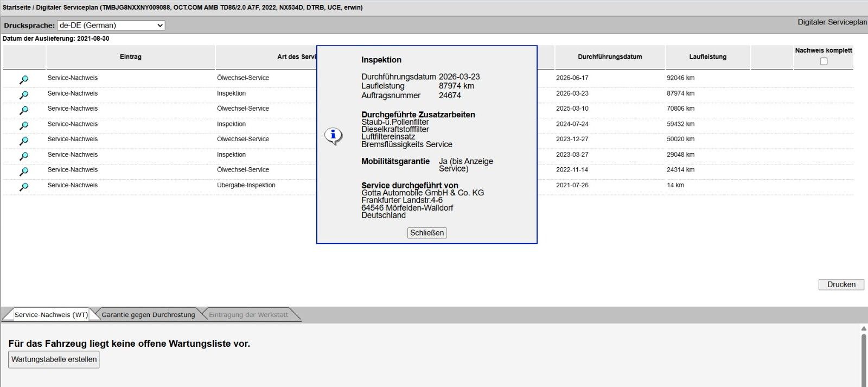Click the Eintrag column header
The image size is (868, 387).
(x=131, y=57)
